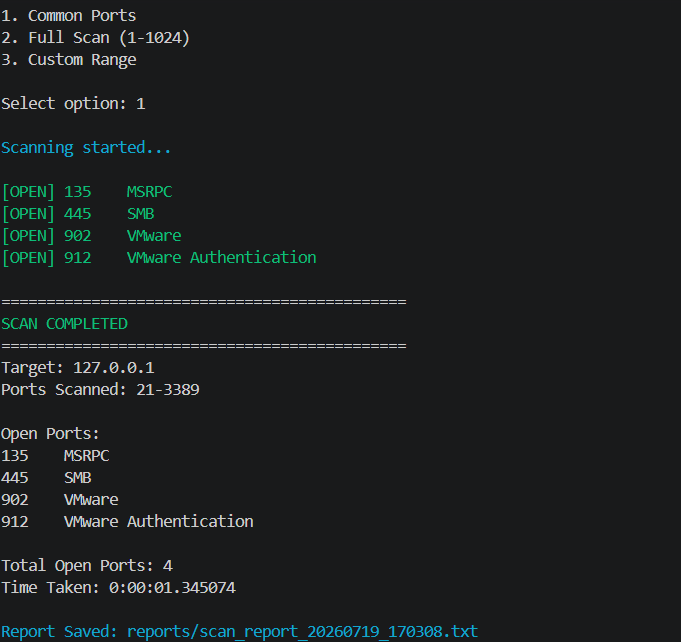Select the green [OPEN] 445 SMB line

click(78, 214)
